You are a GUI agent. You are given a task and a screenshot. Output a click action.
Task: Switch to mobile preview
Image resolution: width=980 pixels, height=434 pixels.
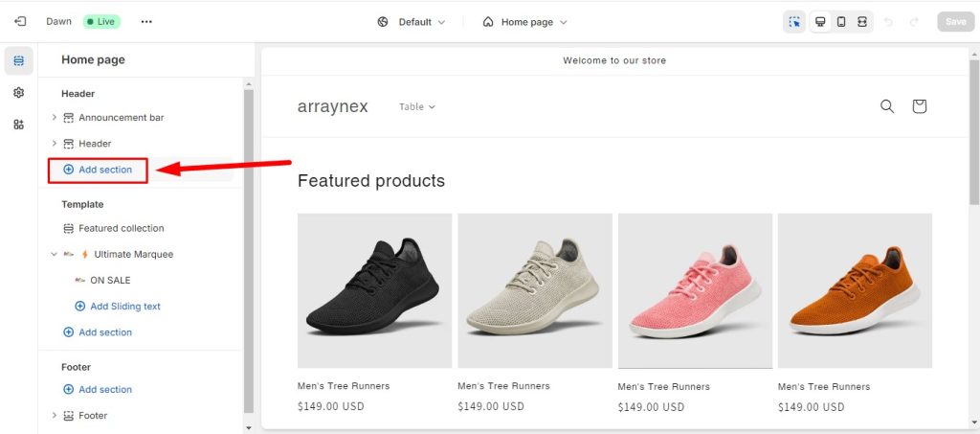tap(841, 22)
